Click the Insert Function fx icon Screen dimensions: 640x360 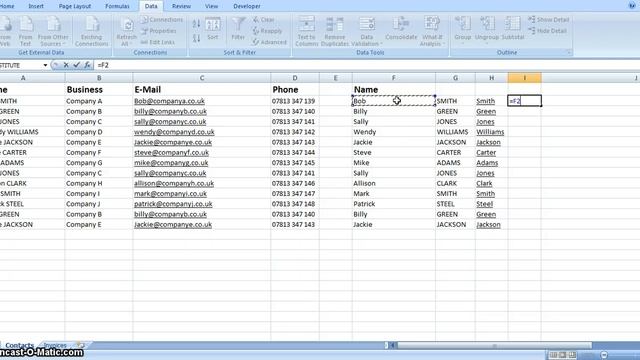point(87,65)
